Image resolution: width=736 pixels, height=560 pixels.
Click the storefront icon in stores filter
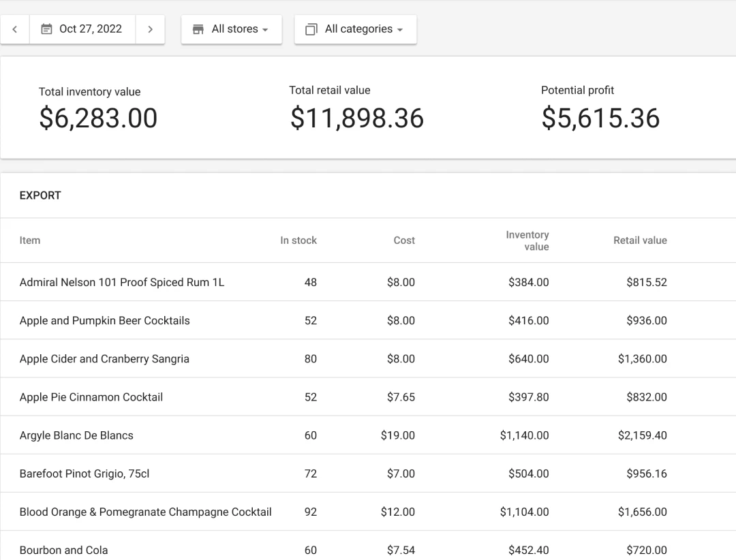(198, 29)
